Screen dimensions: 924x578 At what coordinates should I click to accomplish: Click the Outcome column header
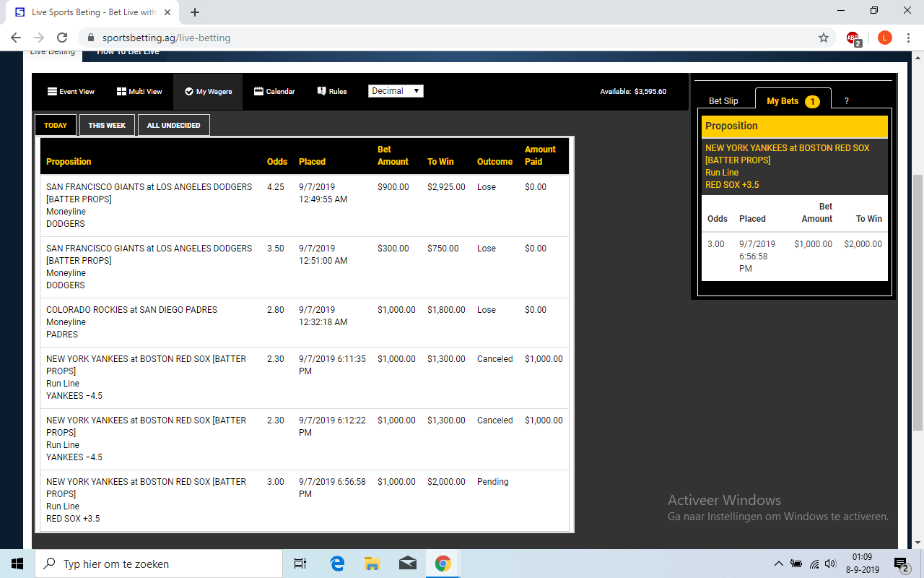pyautogui.click(x=494, y=162)
